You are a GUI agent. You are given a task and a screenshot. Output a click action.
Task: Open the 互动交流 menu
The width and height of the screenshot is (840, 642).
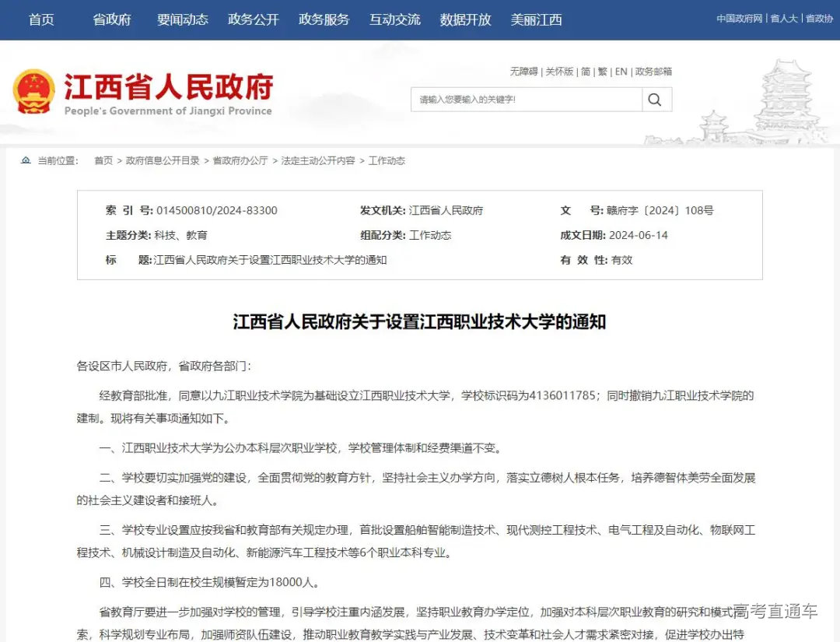394,19
